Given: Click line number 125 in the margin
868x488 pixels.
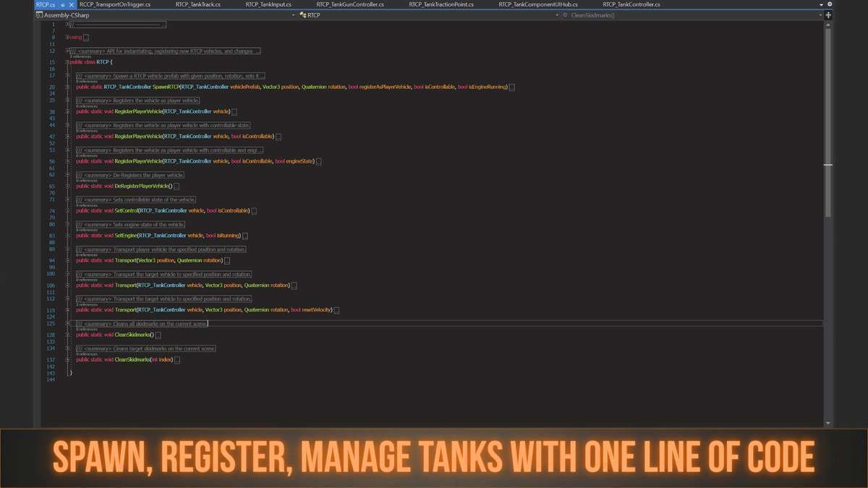Looking at the screenshot, I should click(x=51, y=323).
